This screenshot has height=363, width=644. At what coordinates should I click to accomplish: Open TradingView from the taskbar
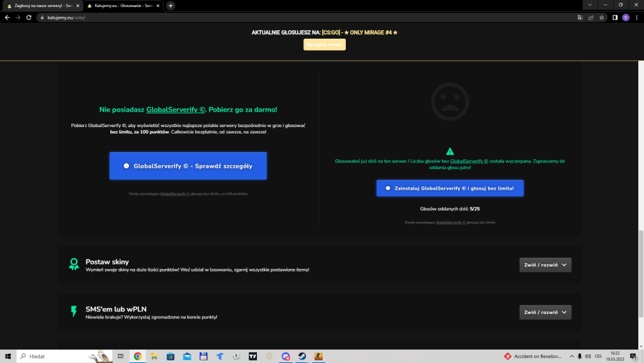click(253, 357)
